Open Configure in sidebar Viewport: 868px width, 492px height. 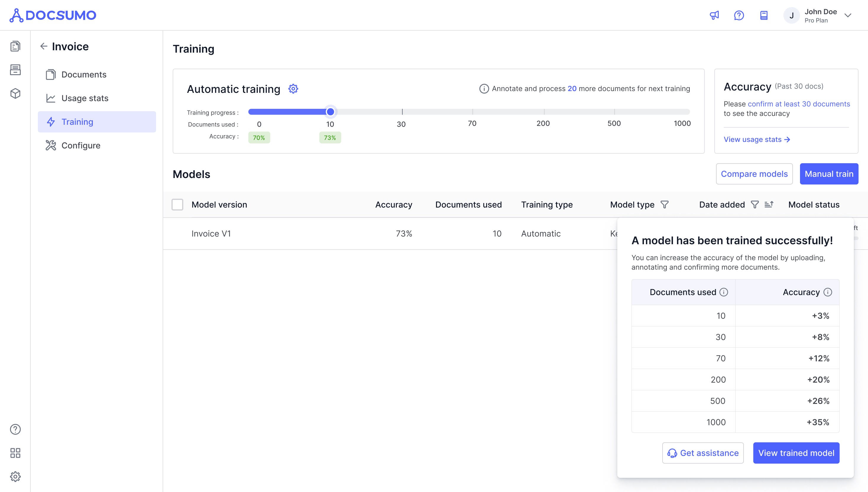(81, 145)
